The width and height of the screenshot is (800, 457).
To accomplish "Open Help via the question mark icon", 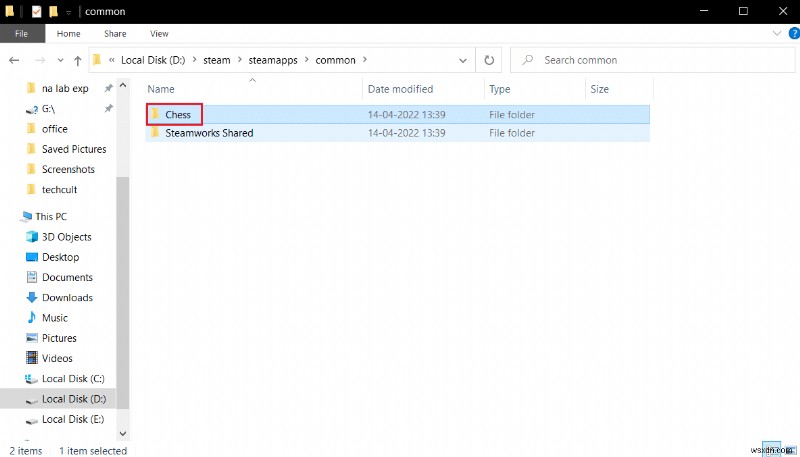I will point(794,34).
